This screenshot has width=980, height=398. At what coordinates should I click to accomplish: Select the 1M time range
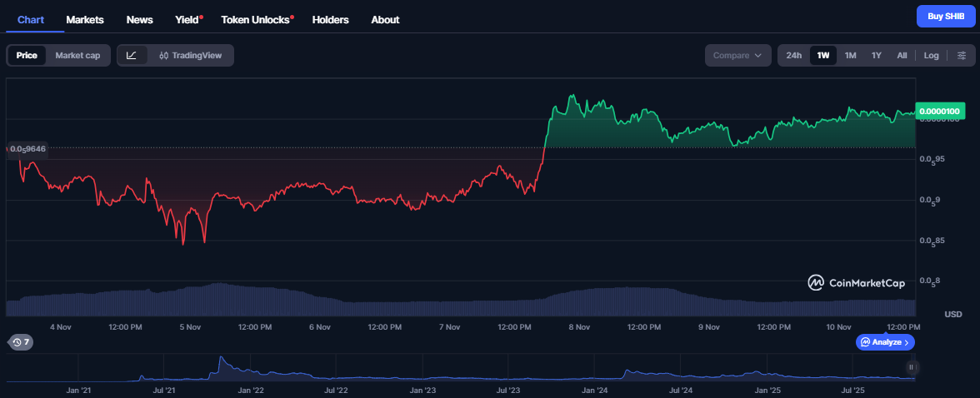(850, 56)
